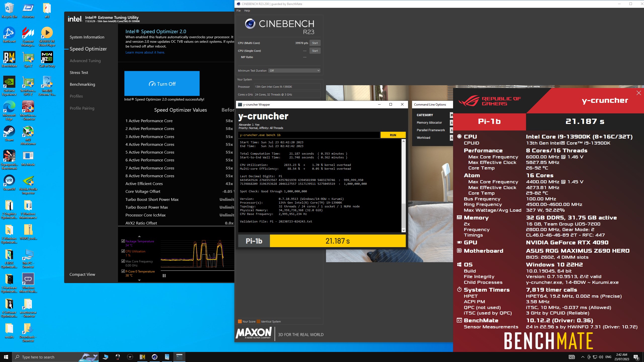644x362 pixels.
Task: Toggle the P-Core 0 Temperature checkbox
Action: coord(123,271)
